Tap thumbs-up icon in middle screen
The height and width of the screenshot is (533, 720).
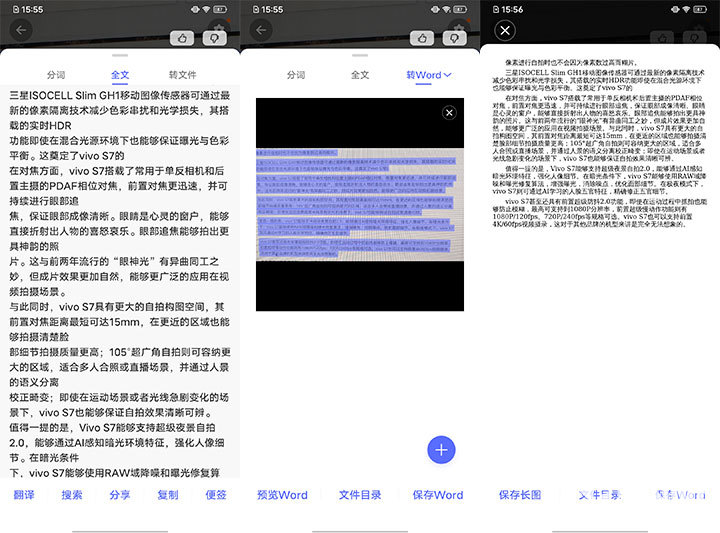tap(422, 38)
